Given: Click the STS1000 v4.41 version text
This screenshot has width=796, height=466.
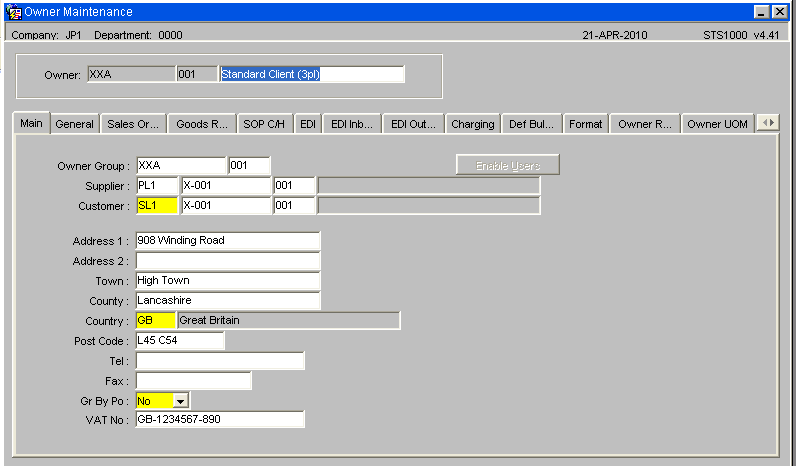Looking at the screenshot, I should pyautogui.click(x=741, y=35).
